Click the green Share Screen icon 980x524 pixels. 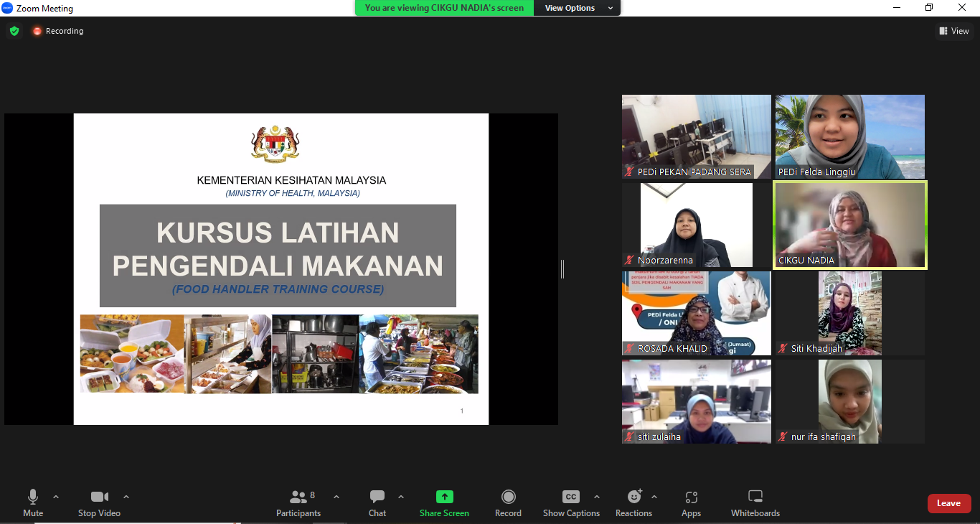coord(444,497)
